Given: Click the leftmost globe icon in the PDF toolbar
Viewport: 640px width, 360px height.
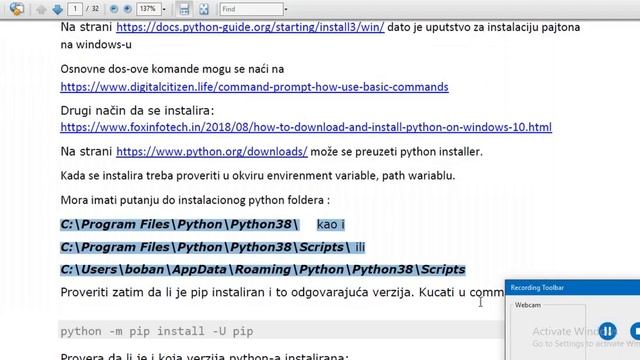Looking at the screenshot, I should [17, 9].
